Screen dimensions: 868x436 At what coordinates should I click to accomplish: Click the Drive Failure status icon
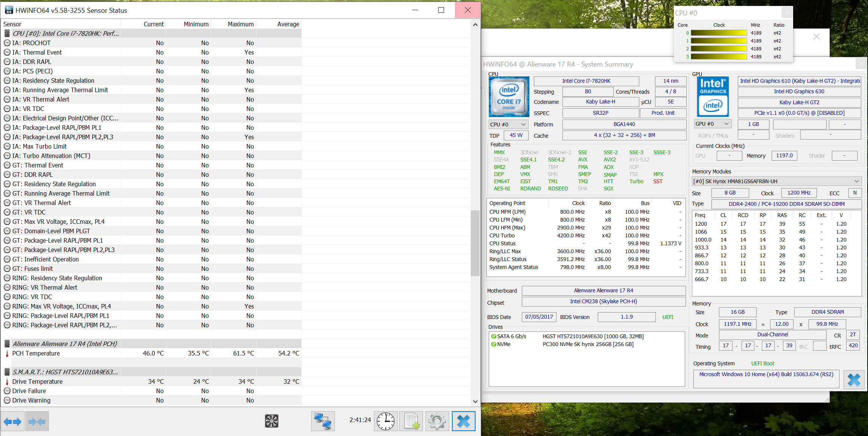tap(7, 391)
